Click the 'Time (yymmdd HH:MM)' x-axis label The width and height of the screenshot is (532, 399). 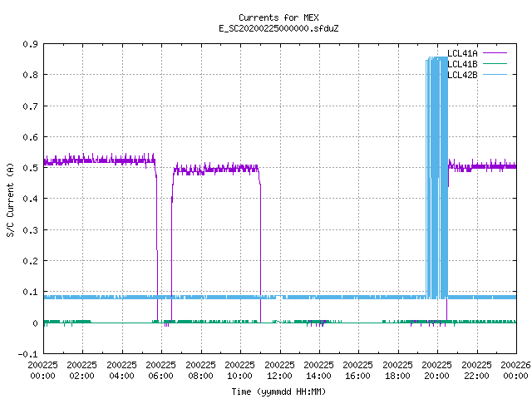(x=278, y=392)
